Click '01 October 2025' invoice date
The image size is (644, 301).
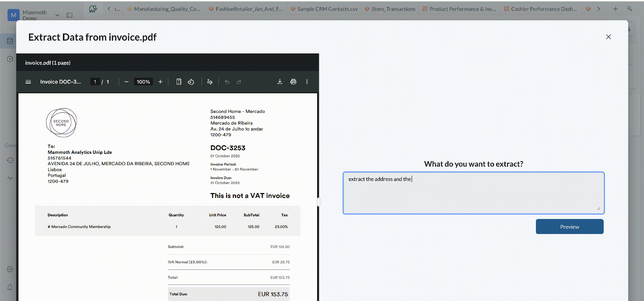[x=225, y=156]
